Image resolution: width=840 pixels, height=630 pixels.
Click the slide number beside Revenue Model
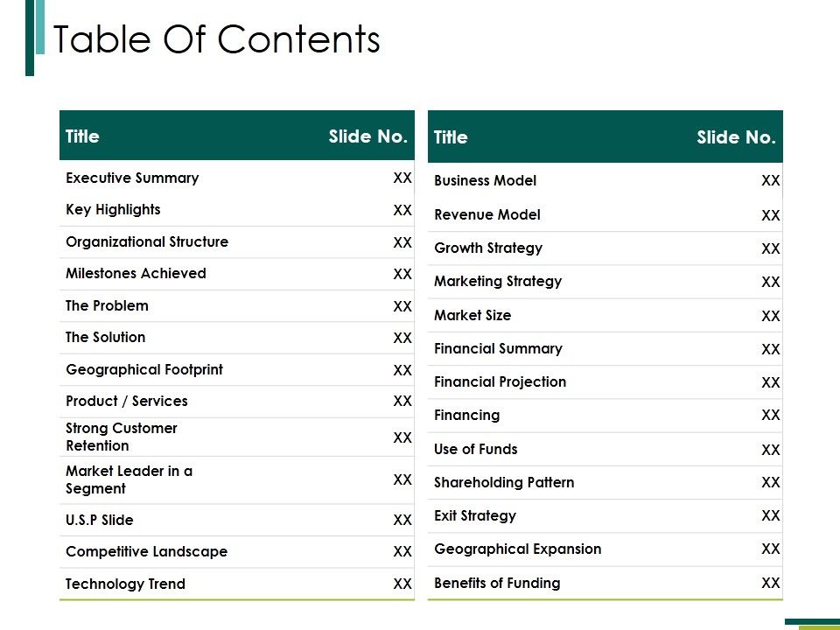point(770,215)
